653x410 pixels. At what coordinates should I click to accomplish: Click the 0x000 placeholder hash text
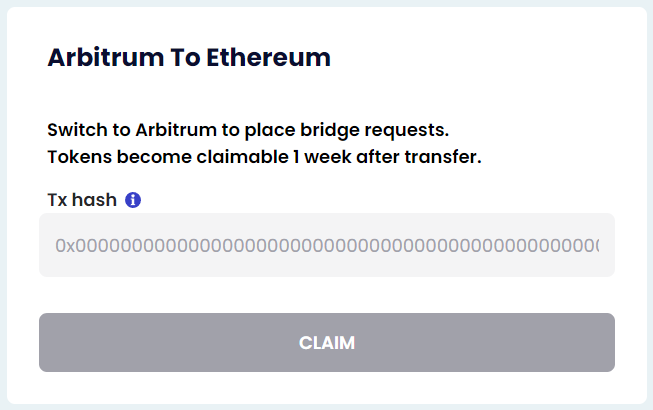pyautogui.click(x=327, y=246)
